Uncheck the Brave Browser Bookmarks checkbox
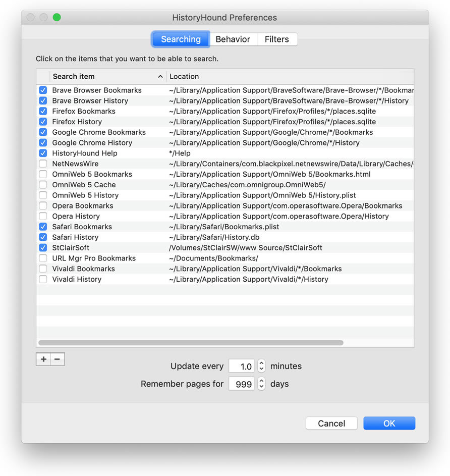 tap(43, 90)
